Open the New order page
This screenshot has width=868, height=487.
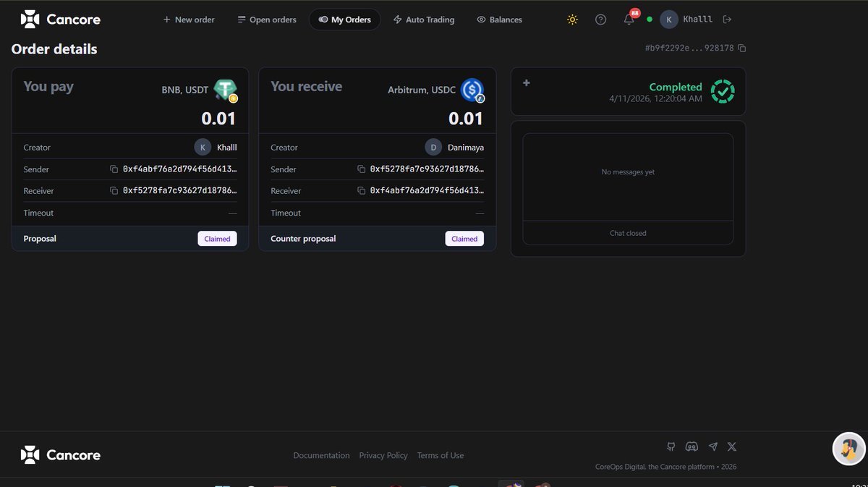[189, 20]
